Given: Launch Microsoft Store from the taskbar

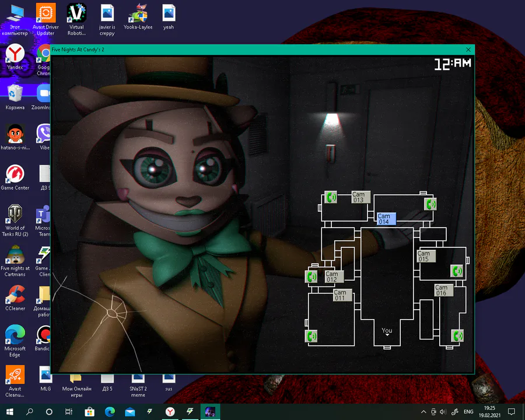Looking at the screenshot, I should pyautogui.click(x=89, y=412).
